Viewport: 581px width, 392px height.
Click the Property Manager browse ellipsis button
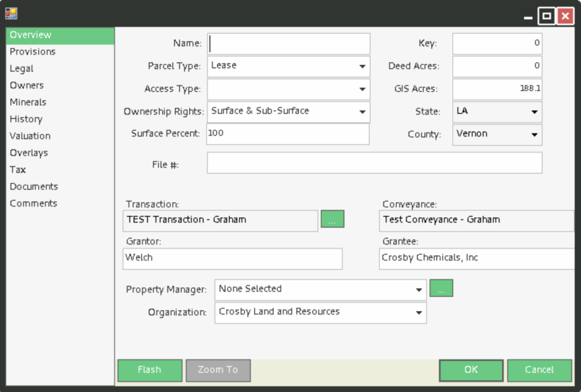[x=441, y=289]
